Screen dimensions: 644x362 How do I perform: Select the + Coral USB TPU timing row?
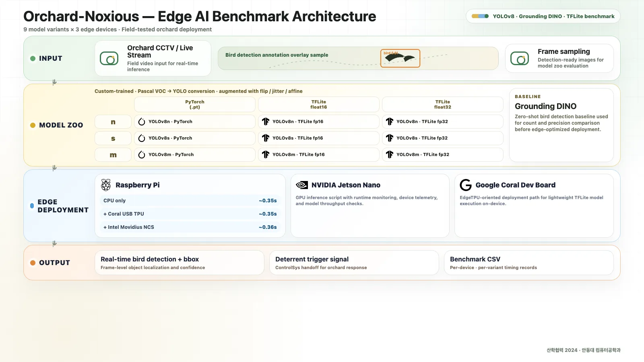click(x=190, y=214)
